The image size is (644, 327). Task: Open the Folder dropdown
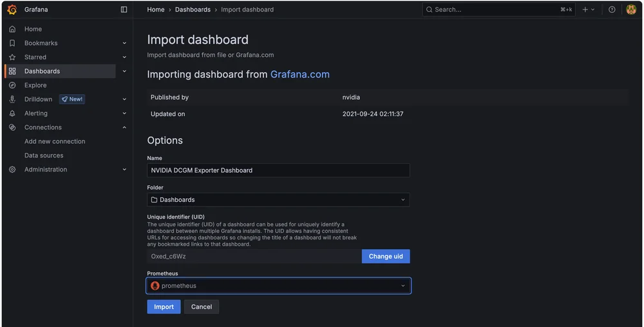(x=278, y=200)
